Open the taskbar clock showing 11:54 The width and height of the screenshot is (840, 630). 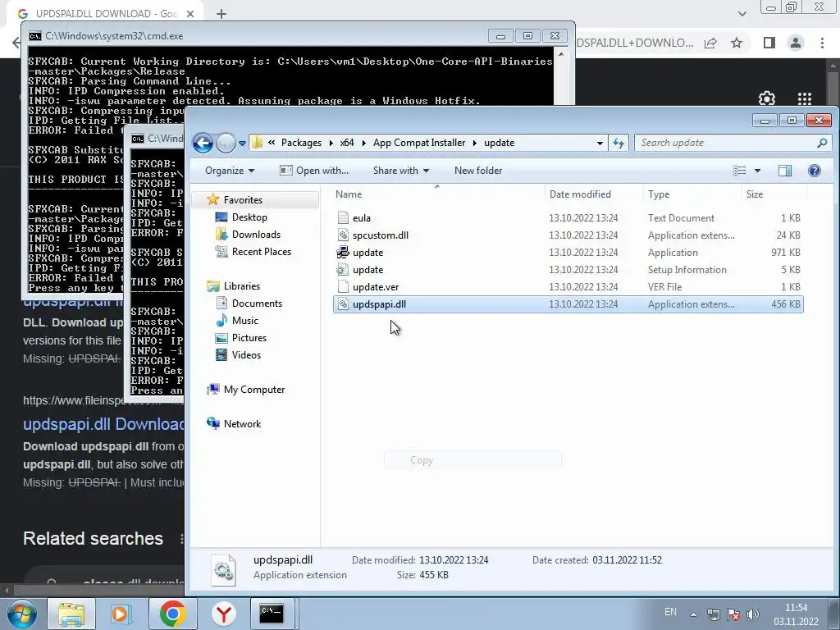pyautogui.click(x=796, y=614)
